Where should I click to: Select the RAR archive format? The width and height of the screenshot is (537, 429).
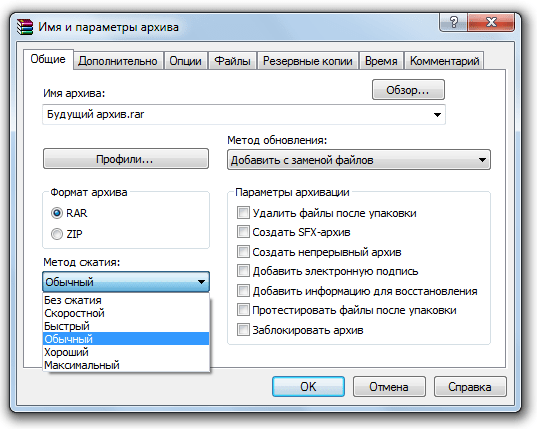point(57,213)
